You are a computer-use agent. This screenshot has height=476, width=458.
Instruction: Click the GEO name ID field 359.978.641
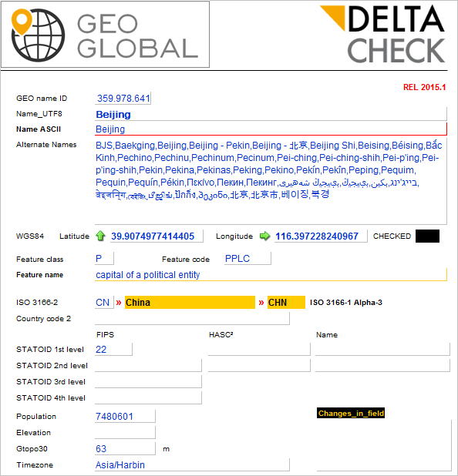pos(123,99)
